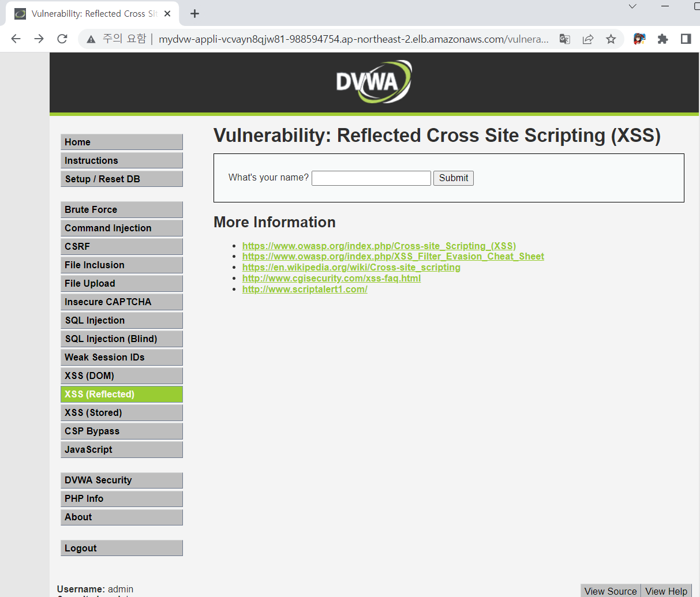Open the XSS_Filter_Evasion_Cheat_Sheet link
This screenshot has height=597, width=700.
point(393,256)
